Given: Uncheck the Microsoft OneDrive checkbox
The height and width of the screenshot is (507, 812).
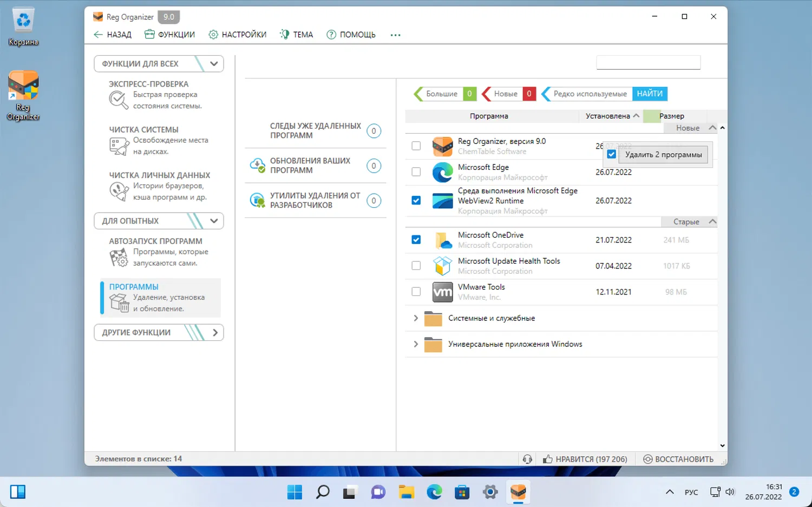Looking at the screenshot, I should pyautogui.click(x=416, y=240).
